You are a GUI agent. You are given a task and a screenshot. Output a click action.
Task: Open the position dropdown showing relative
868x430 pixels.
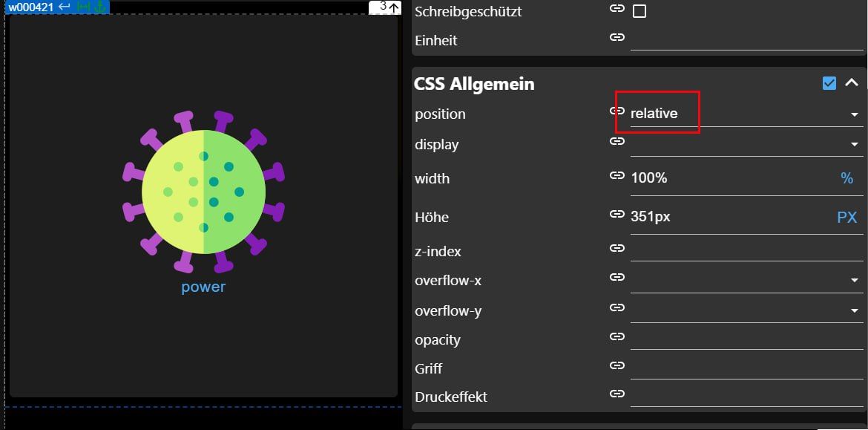(747, 114)
